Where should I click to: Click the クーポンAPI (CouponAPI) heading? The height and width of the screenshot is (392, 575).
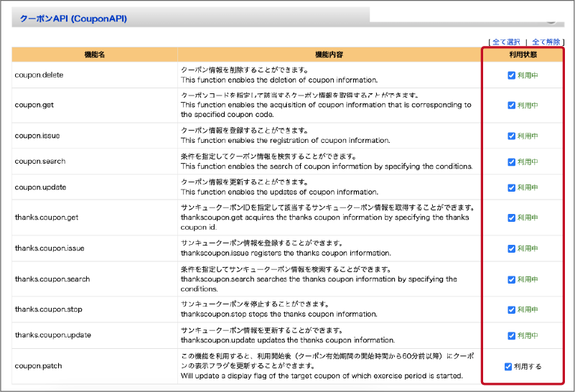pos(73,19)
